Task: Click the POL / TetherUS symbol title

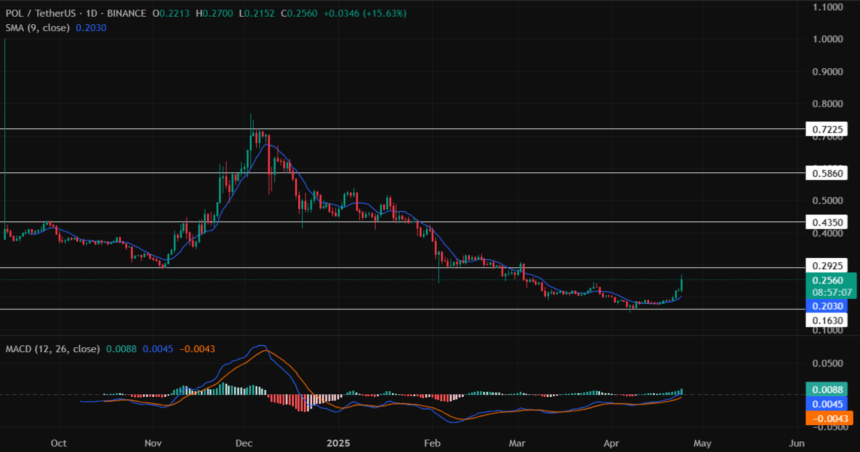Action: click(43, 10)
